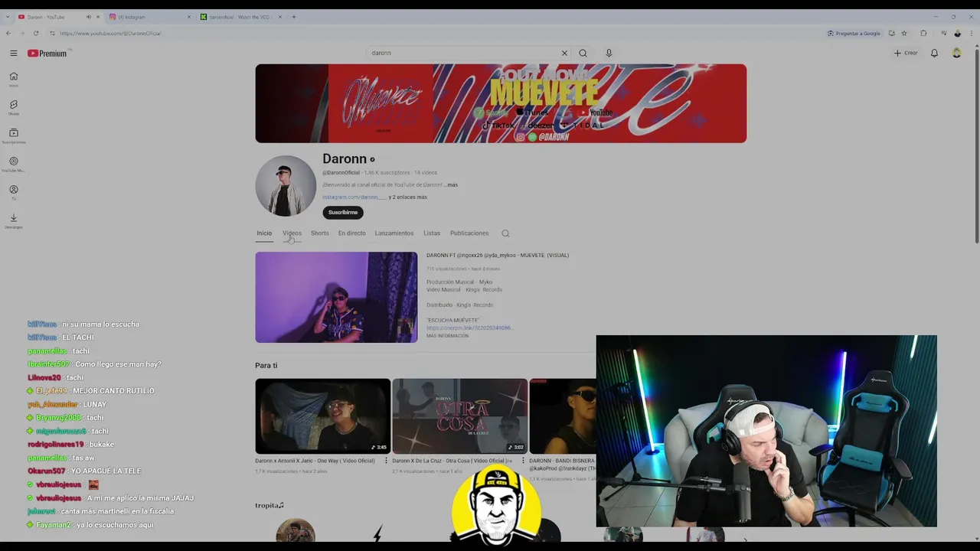Viewport: 980px width, 551px height.
Task: View site information icon in address bar
Action: pyautogui.click(x=51, y=33)
